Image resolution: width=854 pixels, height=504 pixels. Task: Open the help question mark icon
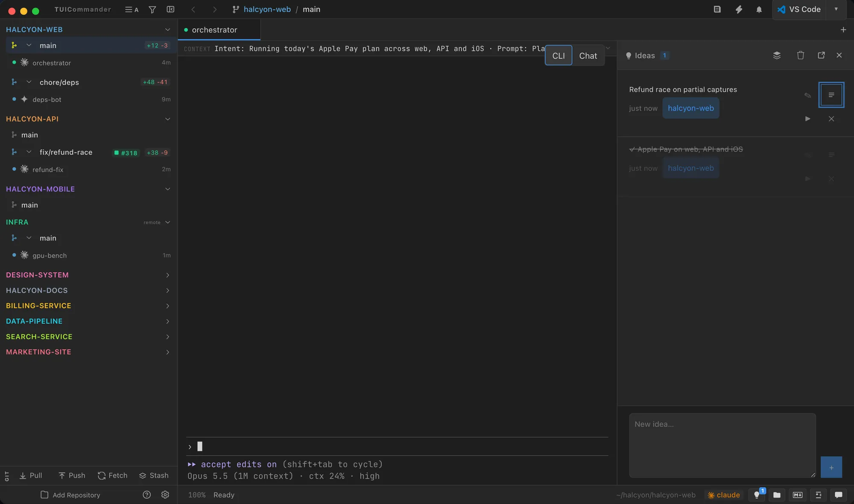(147, 495)
